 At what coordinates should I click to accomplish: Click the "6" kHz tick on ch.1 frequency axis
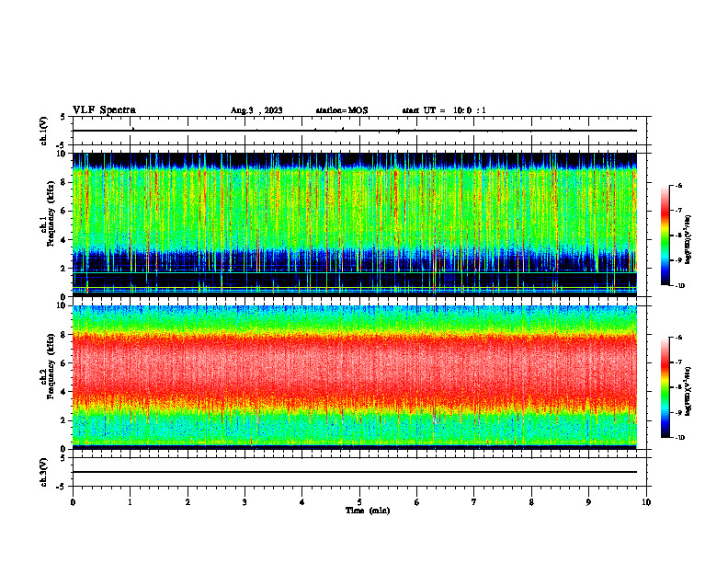64,211
